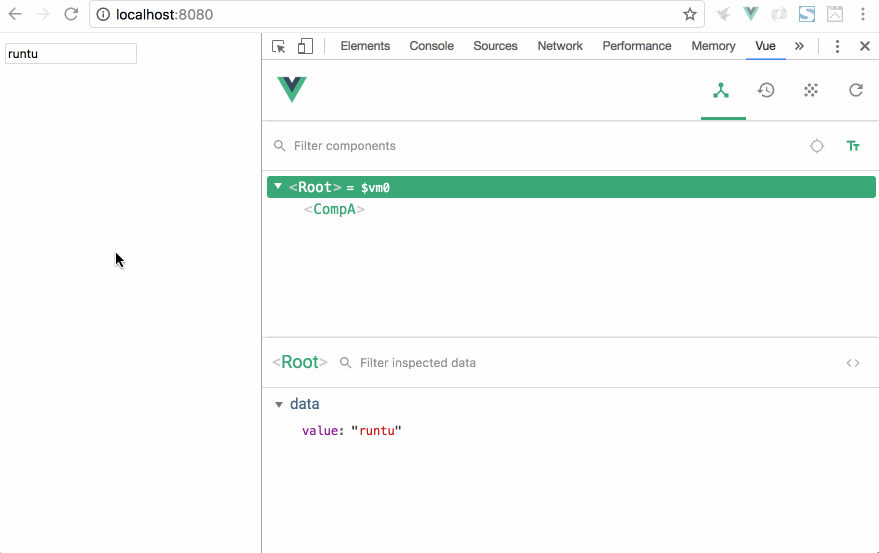Click the inspect element picker icon

279,46
